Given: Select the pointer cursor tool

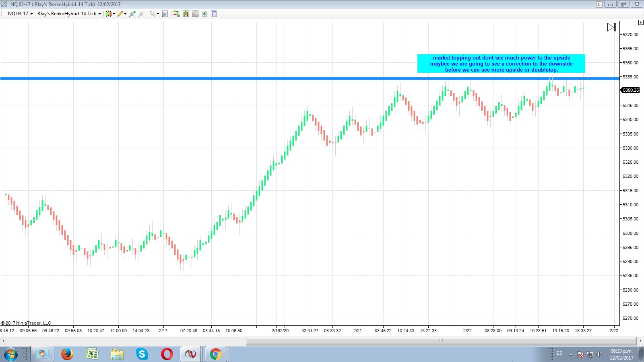Looking at the screenshot, I should 153,14.
